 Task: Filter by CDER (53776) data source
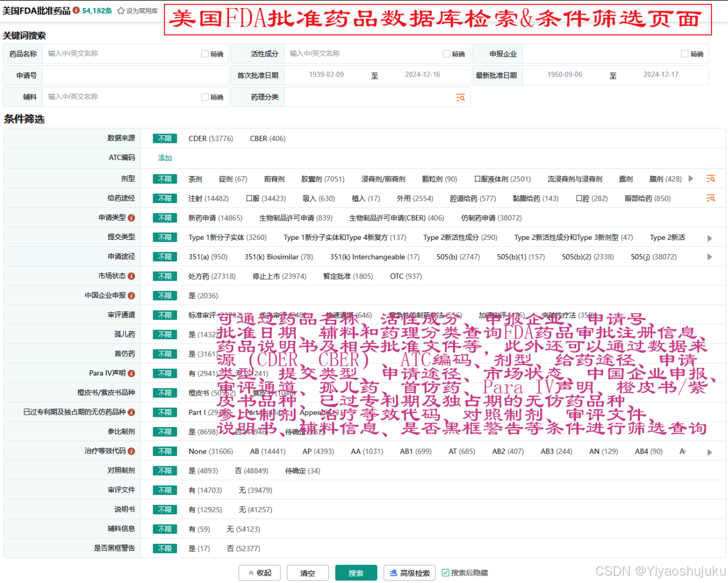coord(211,138)
